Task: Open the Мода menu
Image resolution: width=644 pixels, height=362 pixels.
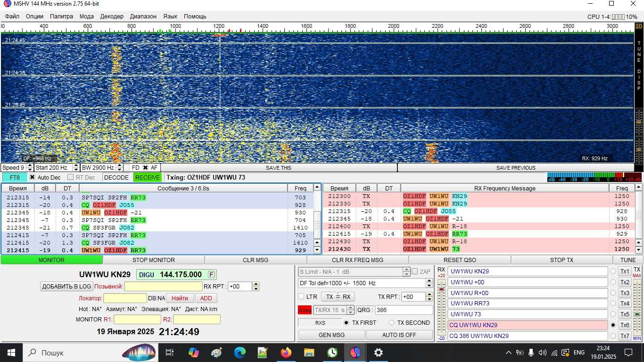Action: [x=87, y=16]
